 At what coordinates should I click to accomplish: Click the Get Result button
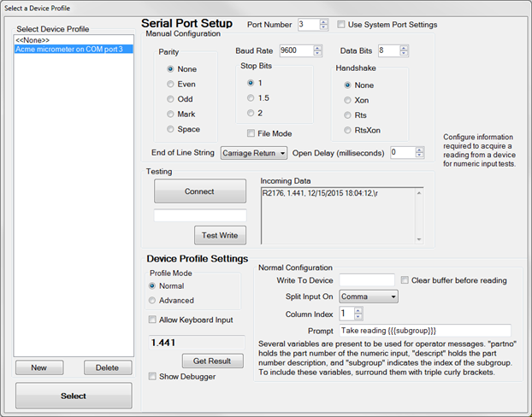tap(206, 361)
